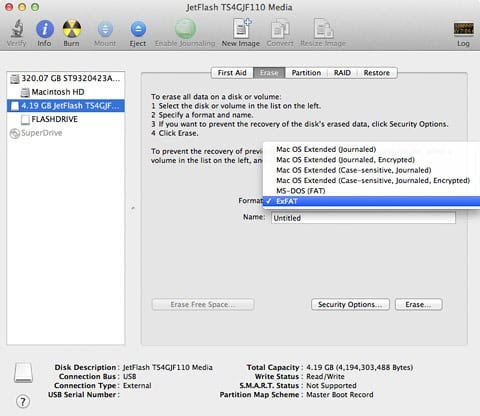
Task: Click the New Image toolbar icon
Action: [241, 28]
